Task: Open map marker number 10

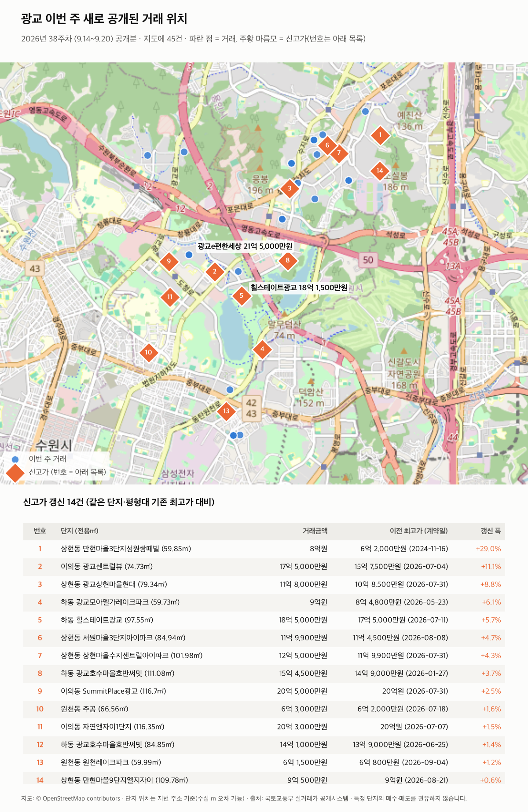Action: (149, 352)
